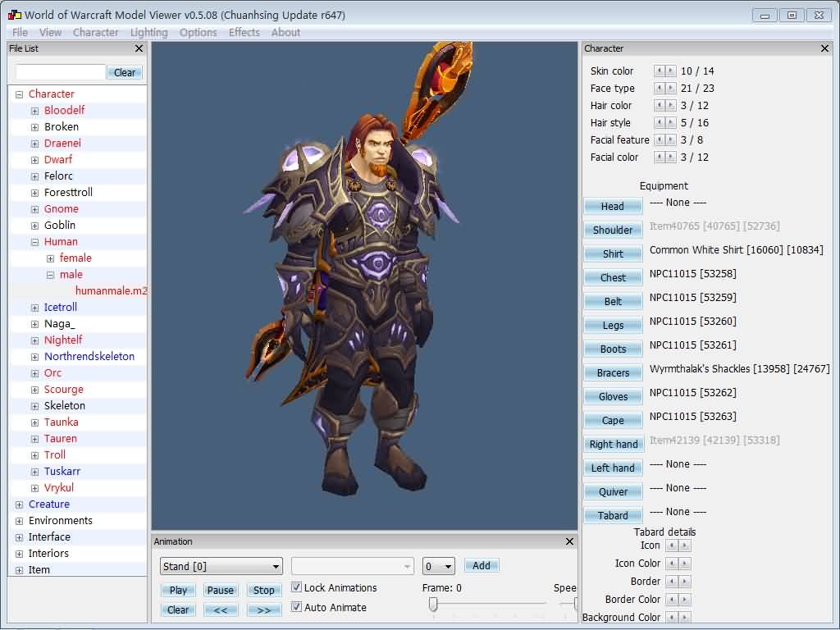The image size is (840, 630).
Task: Close the File List panel
Action: click(139, 48)
